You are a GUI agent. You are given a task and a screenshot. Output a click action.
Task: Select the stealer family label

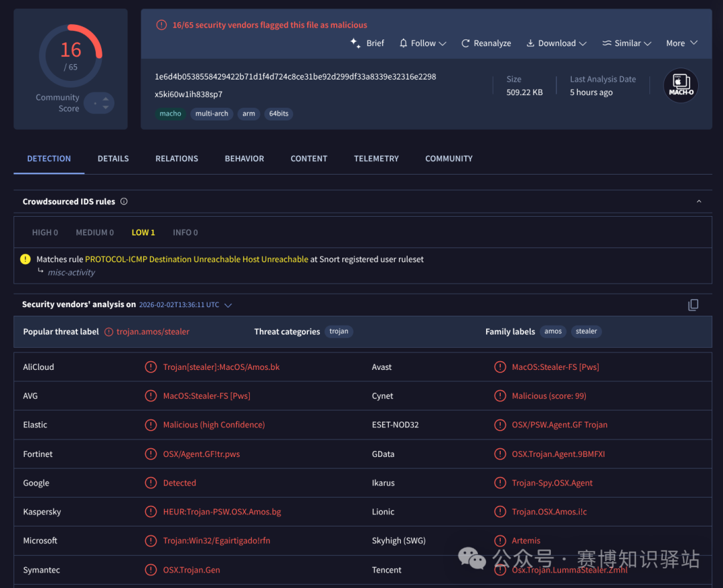(x=586, y=331)
